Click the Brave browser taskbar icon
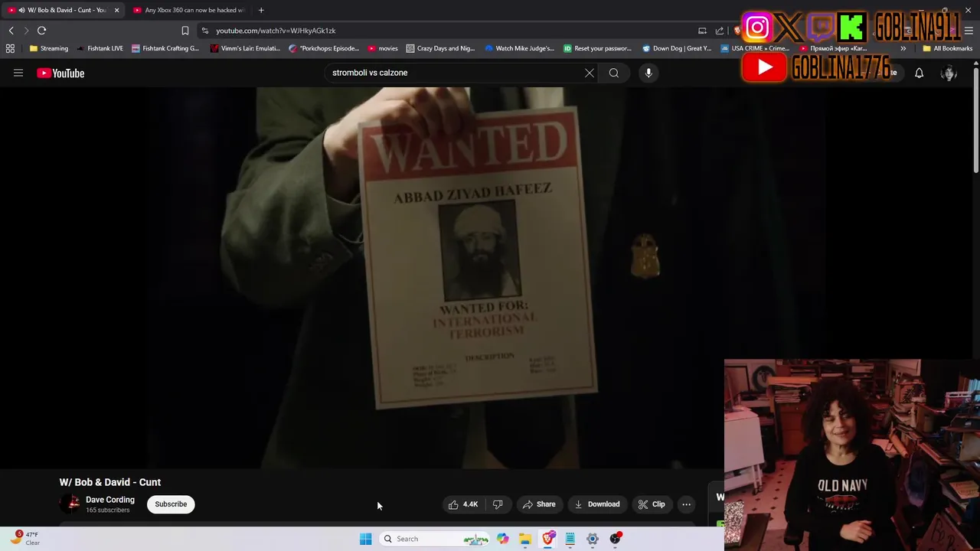This screenshot has height=551, width=980. point(548,539)
